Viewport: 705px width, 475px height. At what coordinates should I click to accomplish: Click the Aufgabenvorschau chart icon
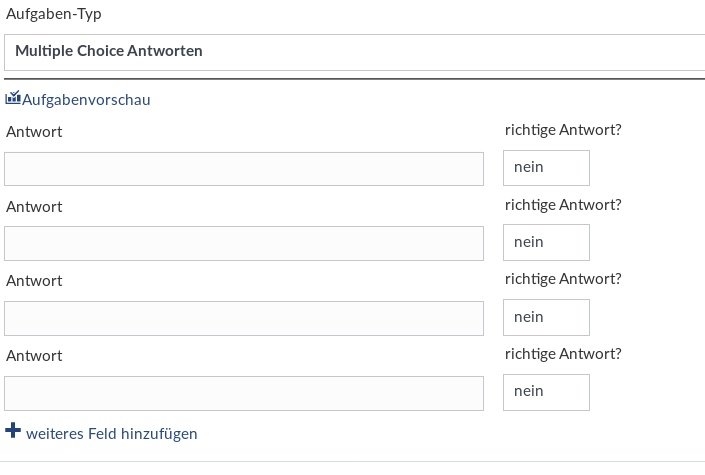click(13, 99)
